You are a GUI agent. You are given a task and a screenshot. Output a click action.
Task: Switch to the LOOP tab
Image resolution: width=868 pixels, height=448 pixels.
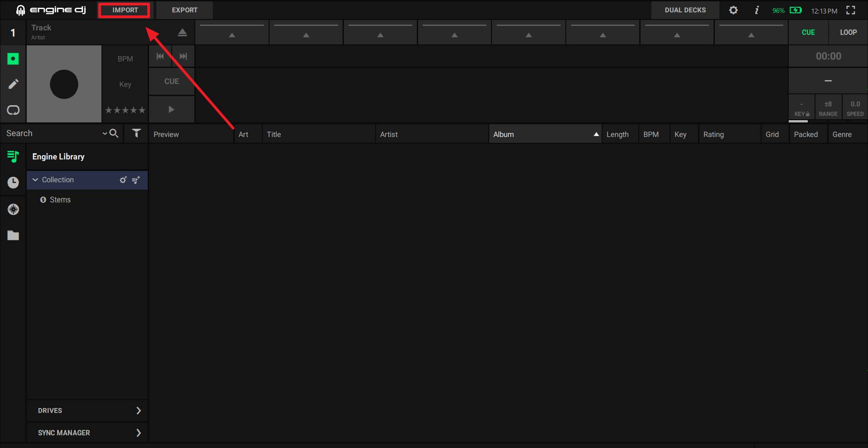[848, 32]
